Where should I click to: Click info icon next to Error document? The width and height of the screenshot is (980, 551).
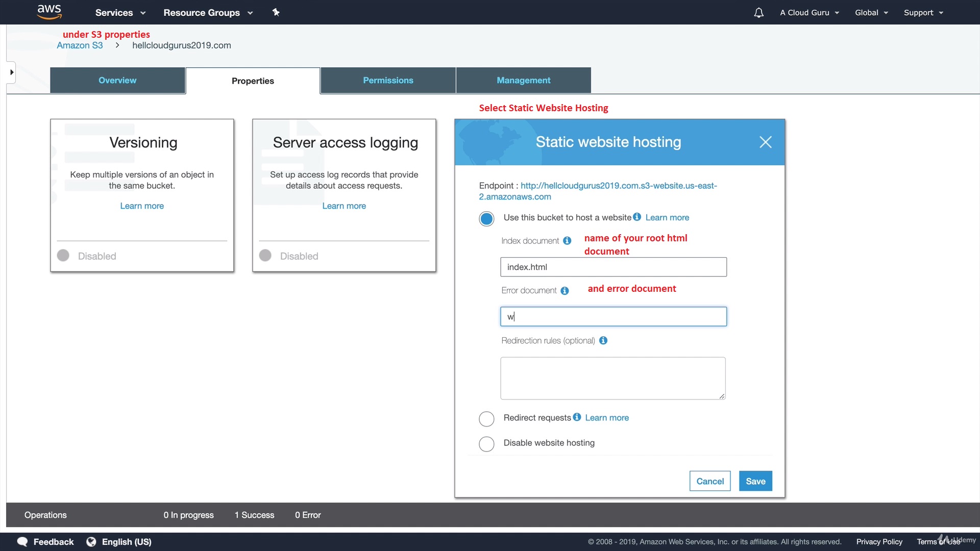coord(565,291)
